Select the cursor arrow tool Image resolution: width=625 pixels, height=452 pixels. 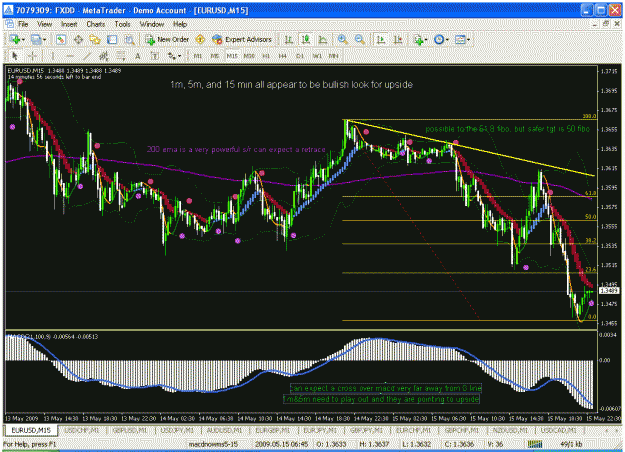pos(15,56)
